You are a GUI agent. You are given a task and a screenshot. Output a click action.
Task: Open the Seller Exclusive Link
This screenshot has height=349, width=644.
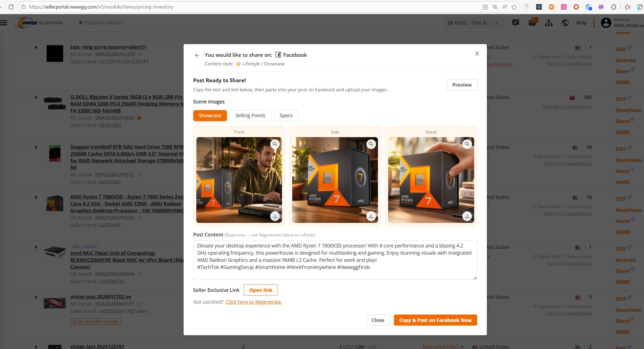(261, 290)
